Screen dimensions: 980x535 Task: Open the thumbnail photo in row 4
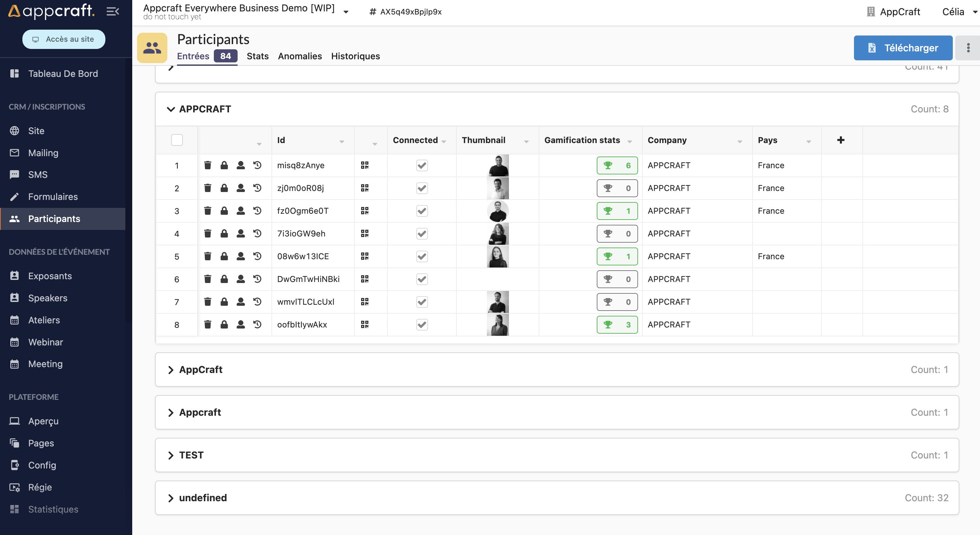point(498,233)
